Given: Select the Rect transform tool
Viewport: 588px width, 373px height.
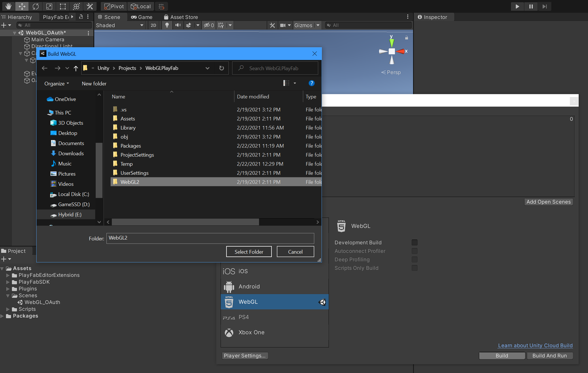Looking at the screenshot, I should pos(63,6).
